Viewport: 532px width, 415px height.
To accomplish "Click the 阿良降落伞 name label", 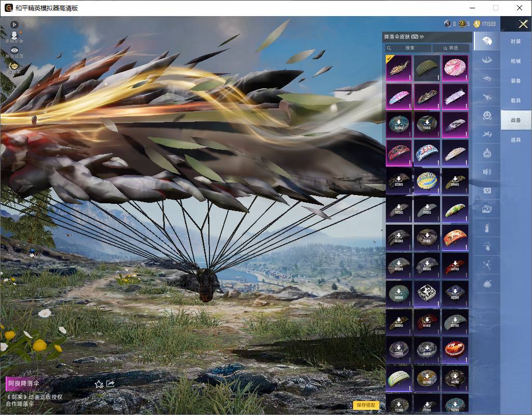I will [x=23, y=383].
